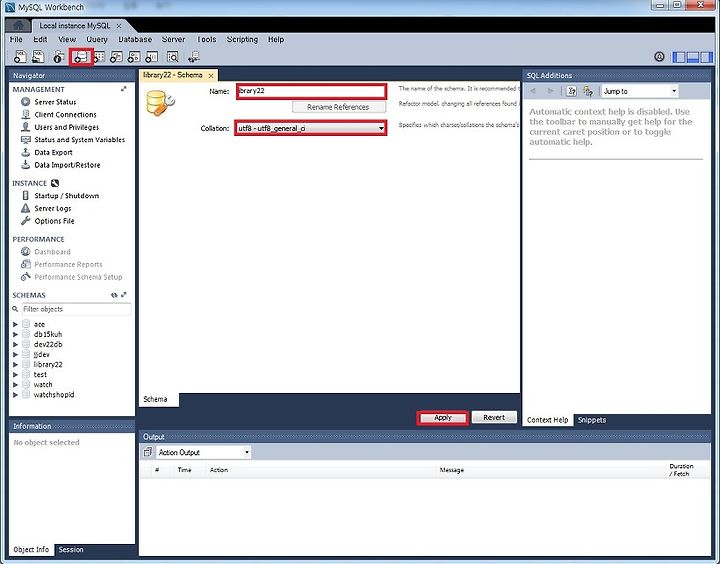Open the Action Output dropdown

203,452
